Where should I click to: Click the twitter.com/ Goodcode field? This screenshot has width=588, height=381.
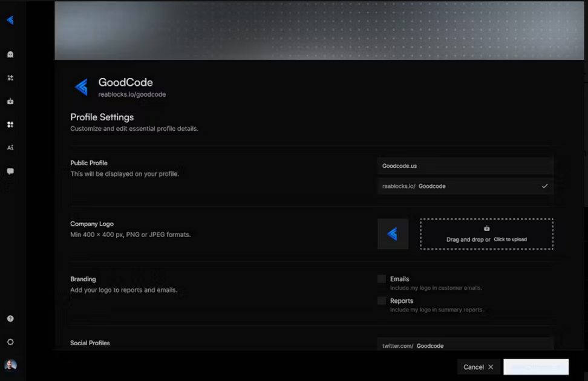[x=465, y=344]
